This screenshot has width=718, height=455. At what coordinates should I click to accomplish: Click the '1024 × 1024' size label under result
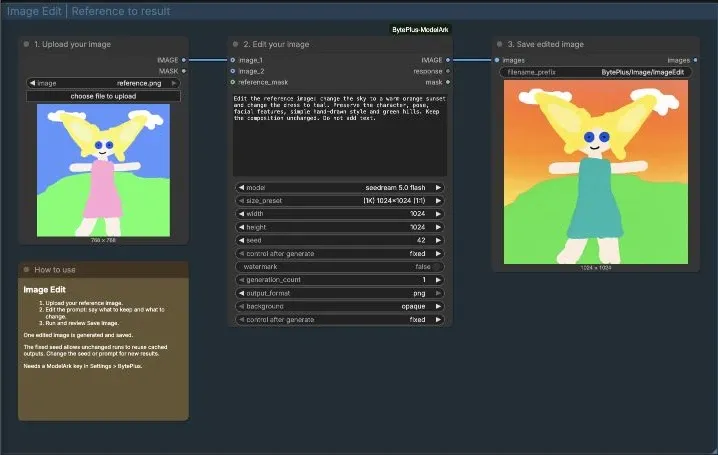pos(596,268)
